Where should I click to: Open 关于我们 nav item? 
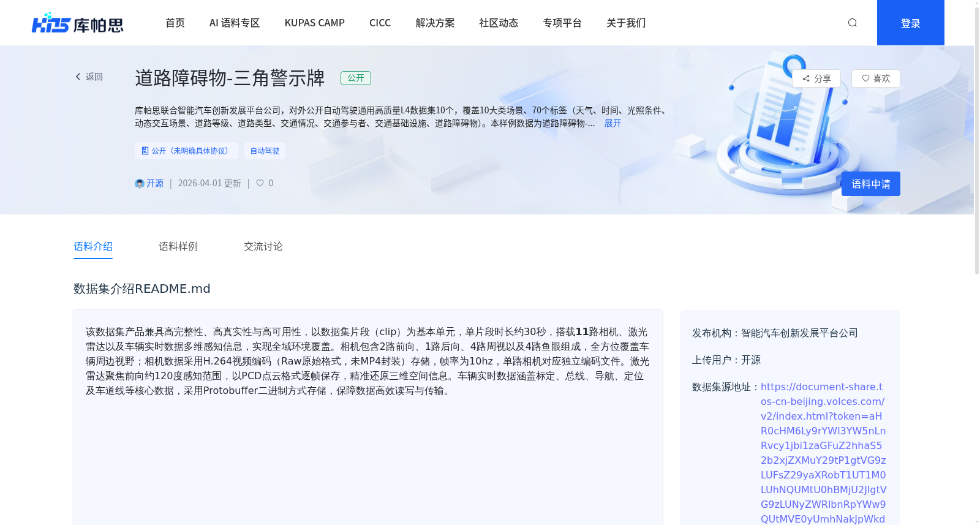[x=626, y=23]
